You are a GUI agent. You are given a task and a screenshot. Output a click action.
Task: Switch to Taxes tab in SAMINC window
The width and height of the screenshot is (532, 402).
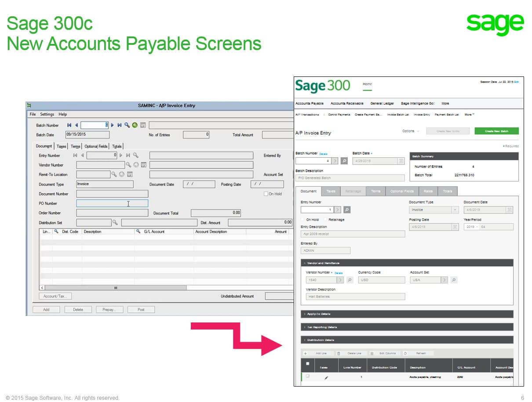click(61, 146)
